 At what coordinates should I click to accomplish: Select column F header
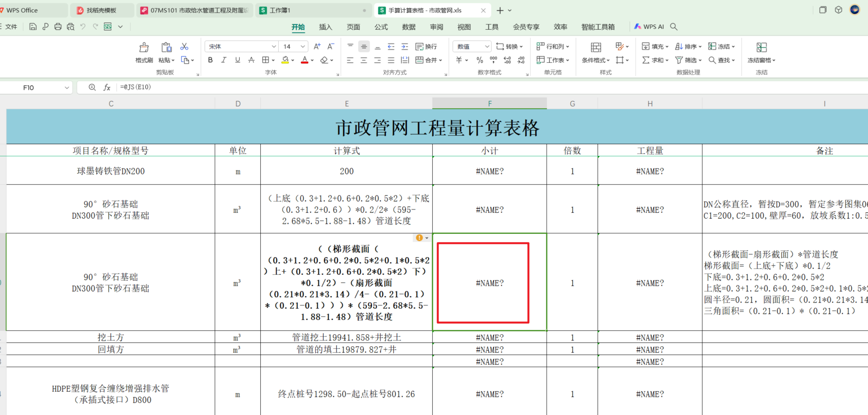(489, 103)
